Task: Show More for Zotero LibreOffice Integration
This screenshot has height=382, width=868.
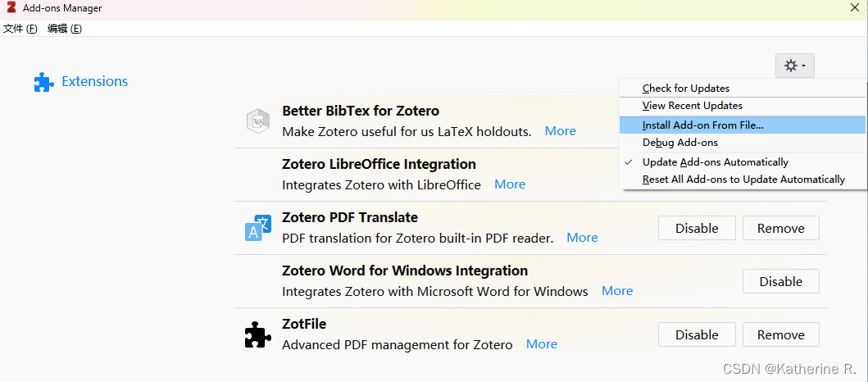Action: 510,184
